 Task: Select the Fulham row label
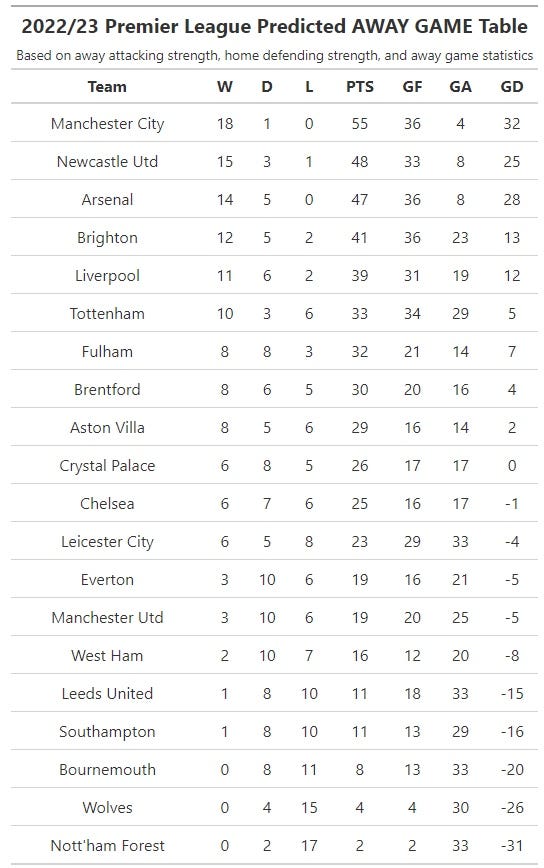[x=107, y=352]
